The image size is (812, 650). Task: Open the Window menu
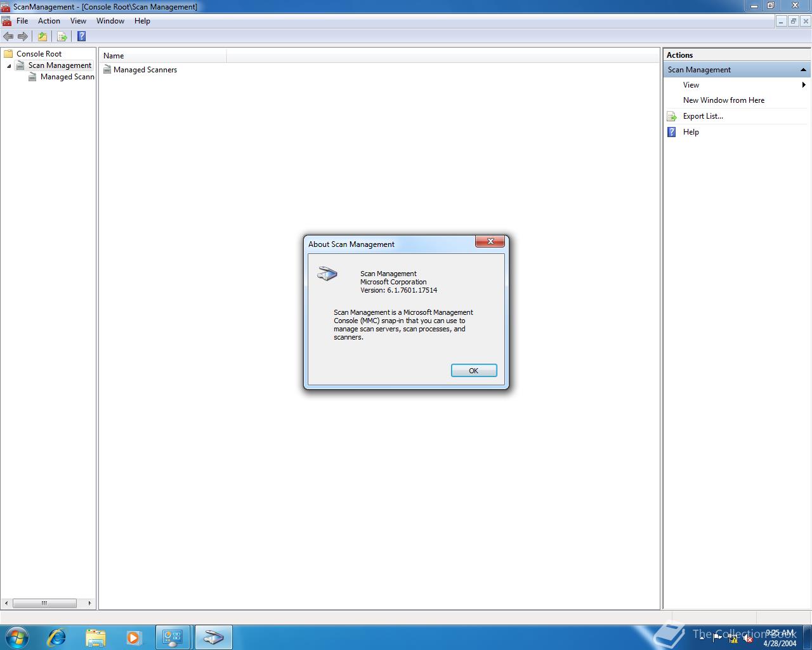pyautogui.click(x=110, y=21)
